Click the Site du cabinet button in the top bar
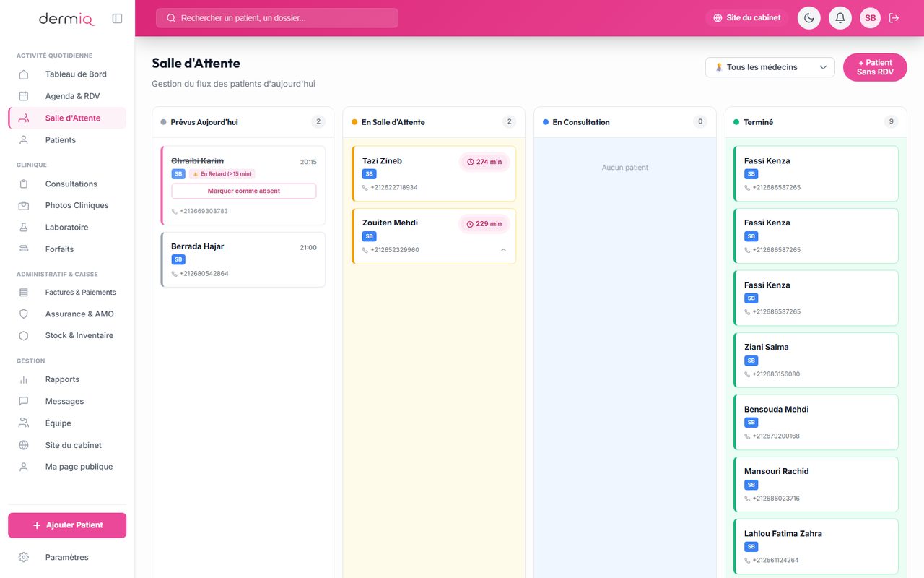Screen dimensions: 924x578 [746, 18]
